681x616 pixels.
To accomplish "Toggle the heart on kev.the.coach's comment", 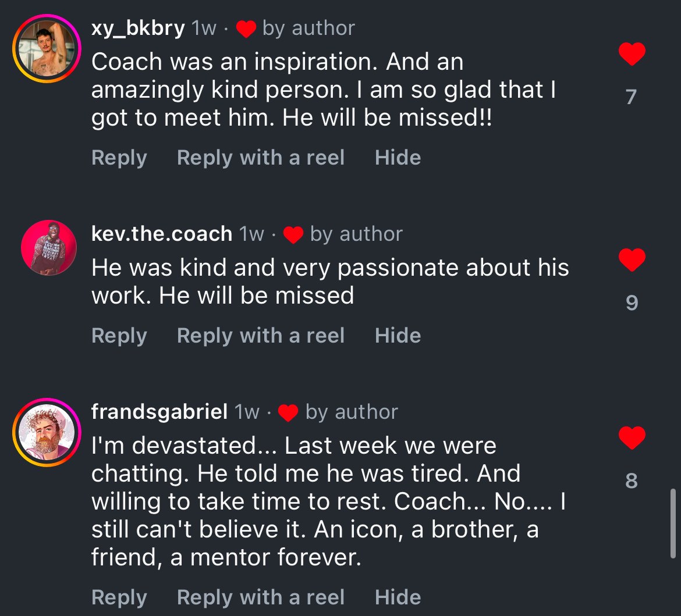I will (632, 259).
